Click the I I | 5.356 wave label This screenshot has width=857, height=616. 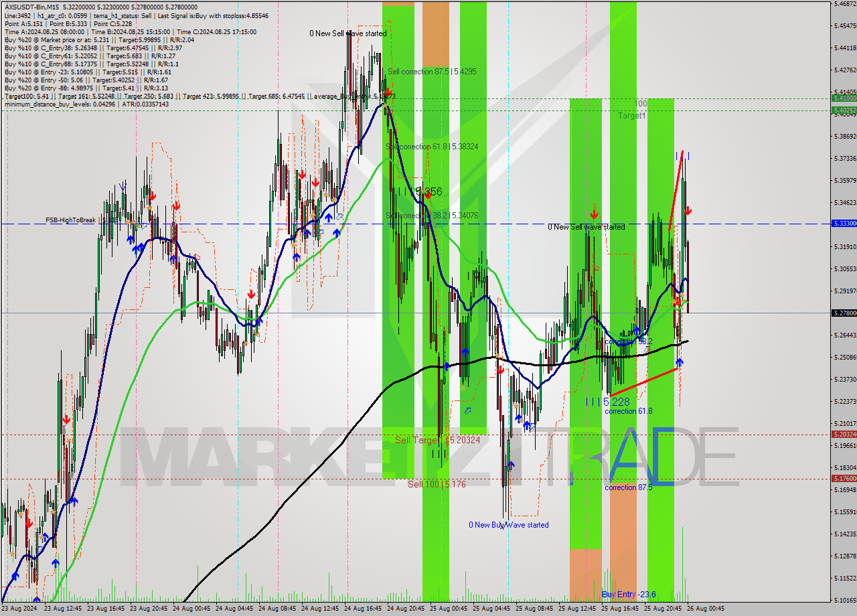click(420, 191)
